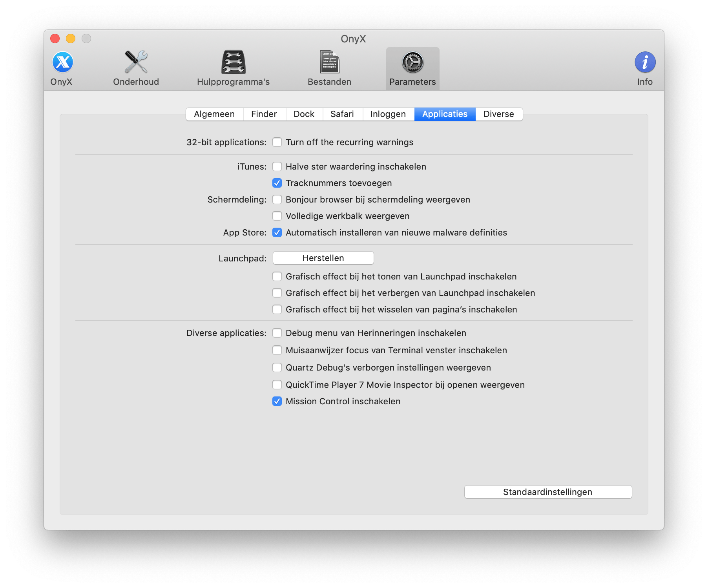
Task: Check Bonjour browser bij schermdeling weergeven
Action: (x=277, y=199)
